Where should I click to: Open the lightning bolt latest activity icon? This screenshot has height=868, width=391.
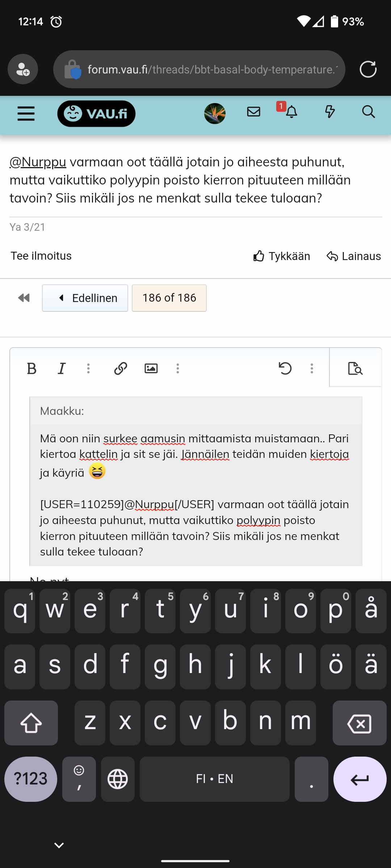[x=329, y=112]
